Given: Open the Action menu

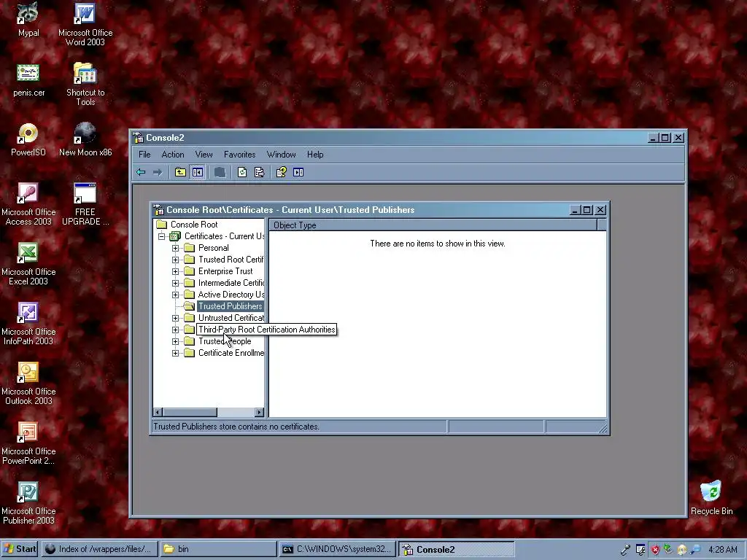Looking at the screenshot, I should [x=172, y=155].
